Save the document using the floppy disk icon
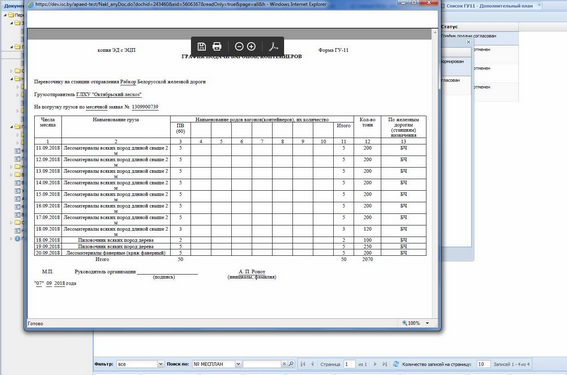Image resolution: width=567 pixels, height=375 pixels. (x=201, y=47)
